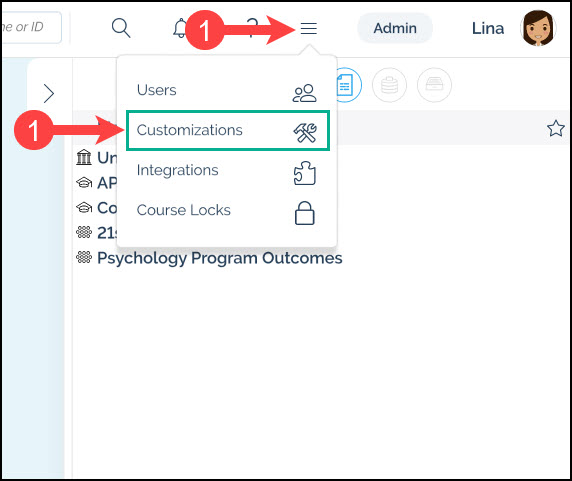Click the institution building icon in the list
The image size is (572, 481).
(x=84, y=157)
